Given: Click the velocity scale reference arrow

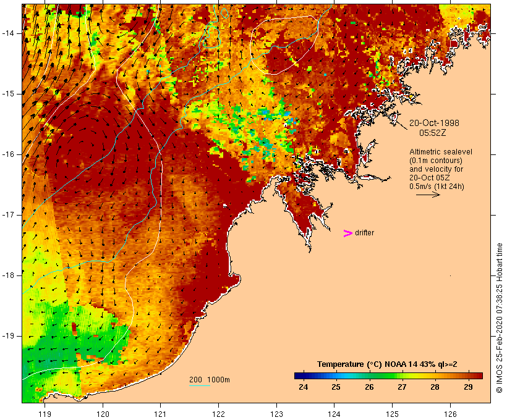Looking at the screenshot, I should 428,195.
